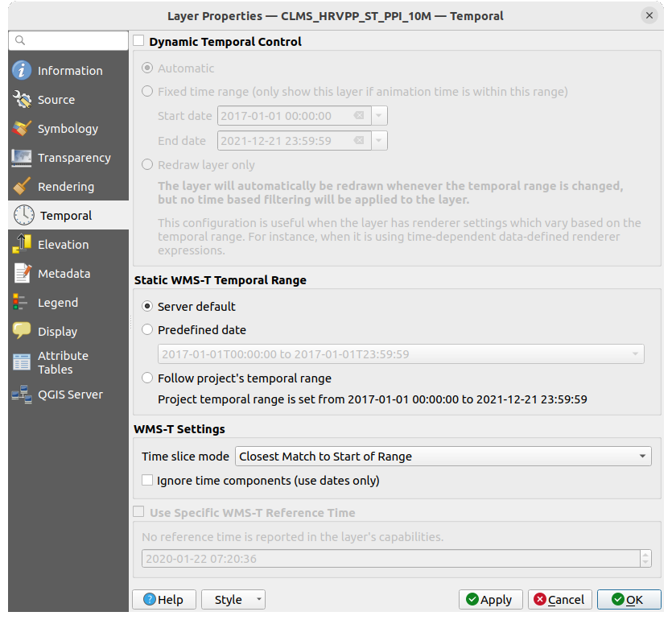Select the Elevation section icon

(x=22, y=245)
